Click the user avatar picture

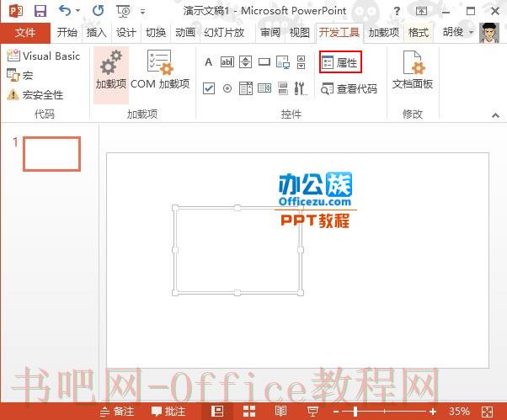point(488,33)
